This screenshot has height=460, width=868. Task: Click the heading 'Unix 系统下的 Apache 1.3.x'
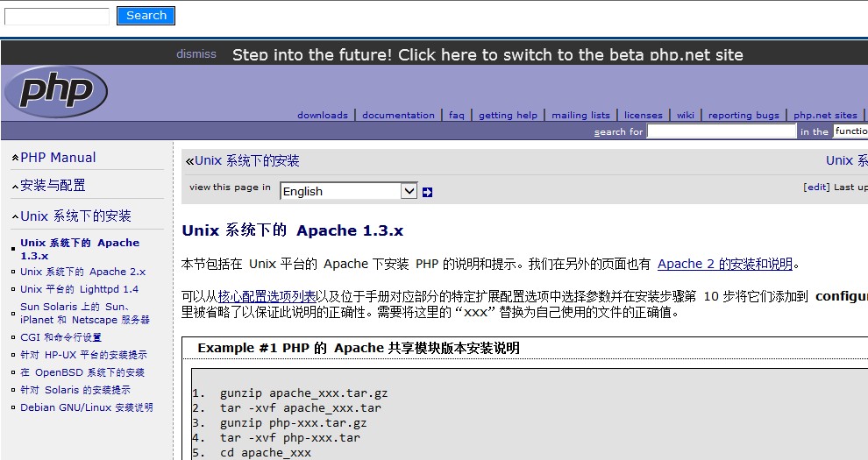pyautogui.click(x=293, y=230)
